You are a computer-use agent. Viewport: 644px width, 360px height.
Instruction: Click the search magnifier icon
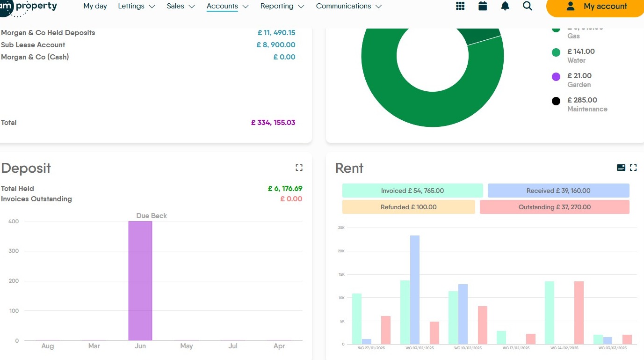pos(528,6)
